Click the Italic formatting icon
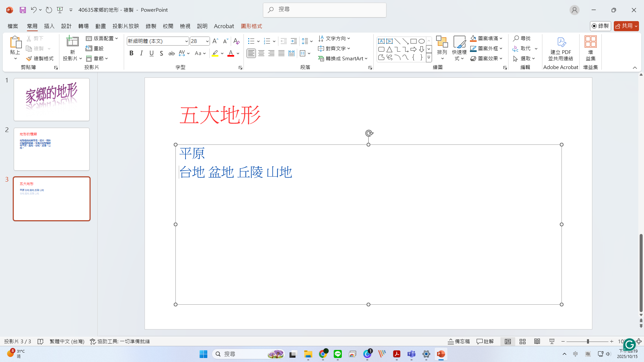This screenshot has width=644, height=362. point(142,53)
